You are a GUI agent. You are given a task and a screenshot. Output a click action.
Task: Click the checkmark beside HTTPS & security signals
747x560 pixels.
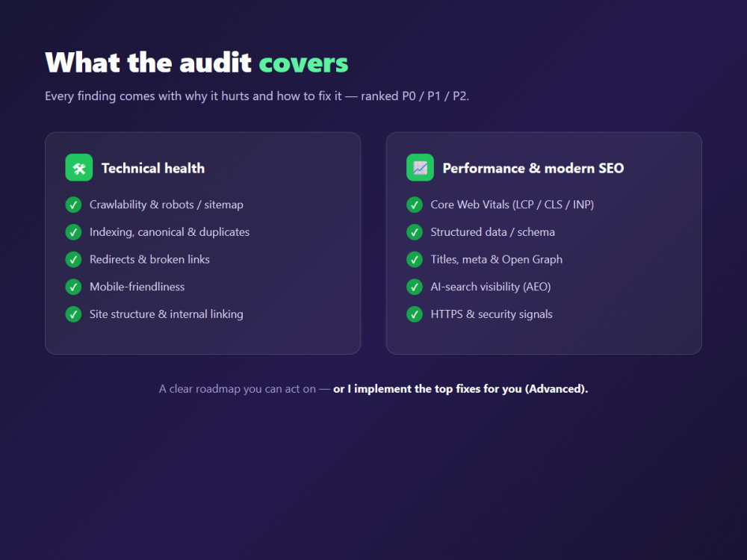point(415,314)
